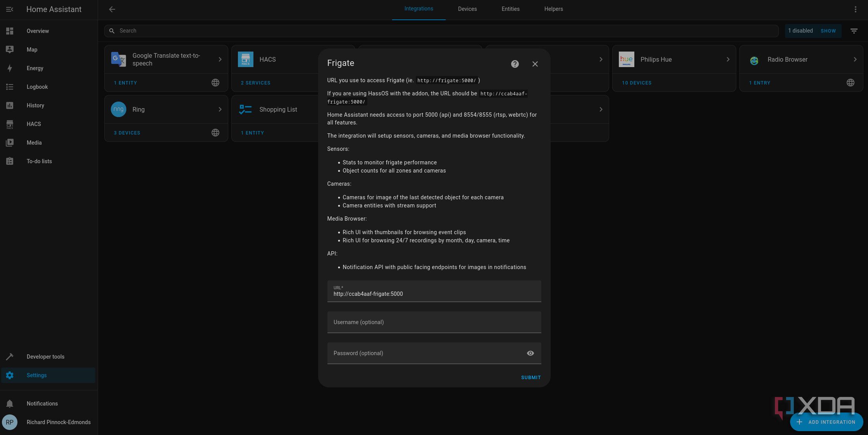Open the Map sidebar icon
Viewport: 868px width, 435px height.
(10, 50)
